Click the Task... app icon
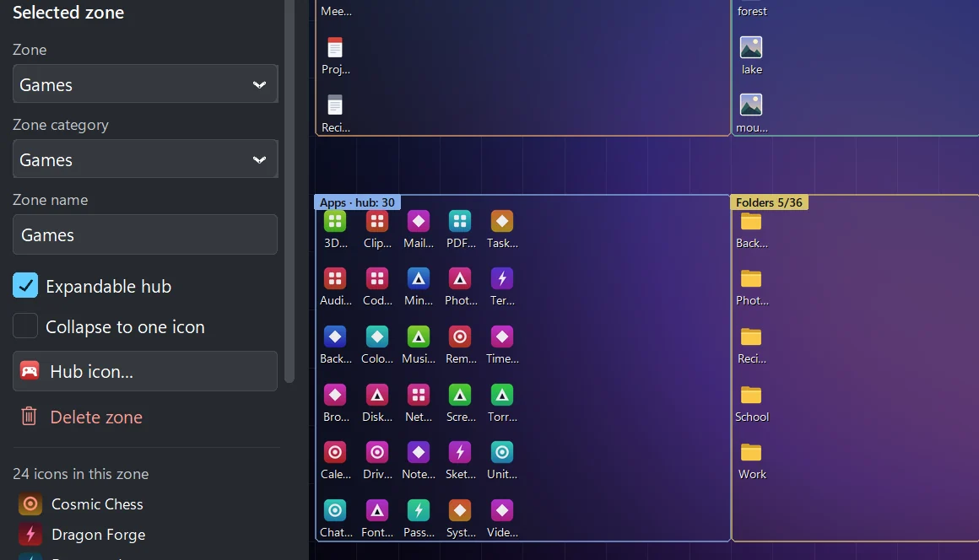The width and height of the screenshot is (979, 560). click(502, 221)
